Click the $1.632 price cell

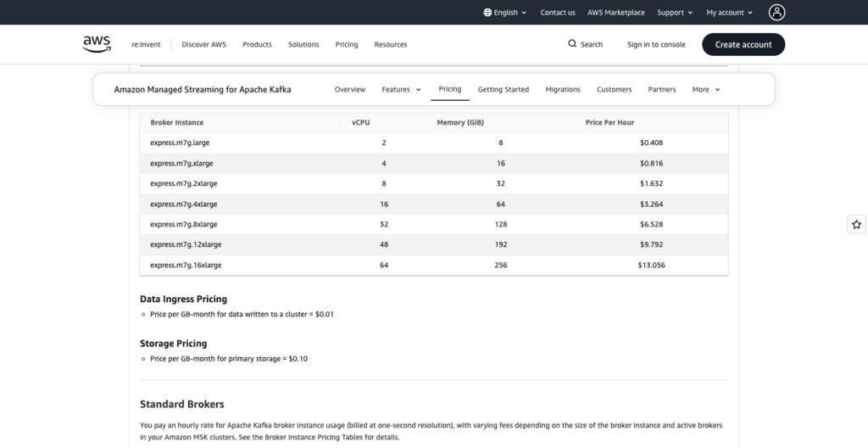652,183
